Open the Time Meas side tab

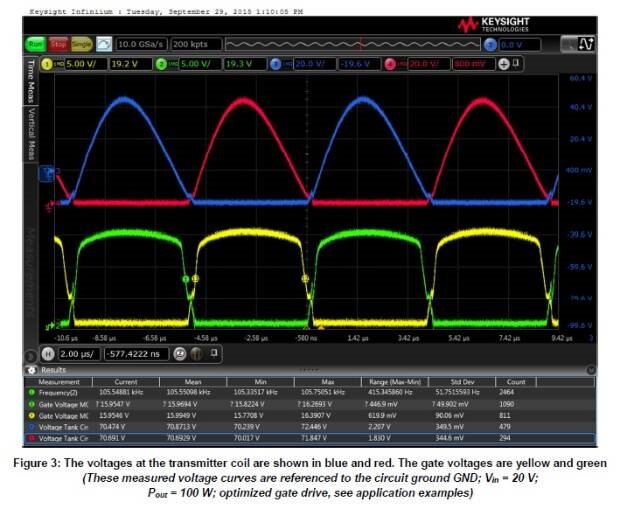pos(31,81)
